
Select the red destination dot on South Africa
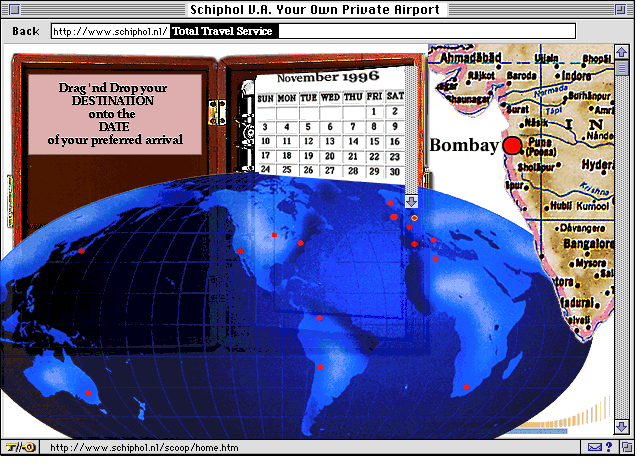click(466, 387)
